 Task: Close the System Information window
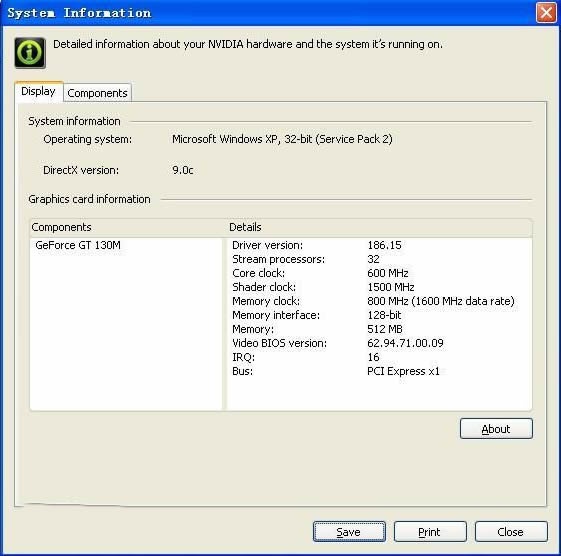(x=546, y=13)
